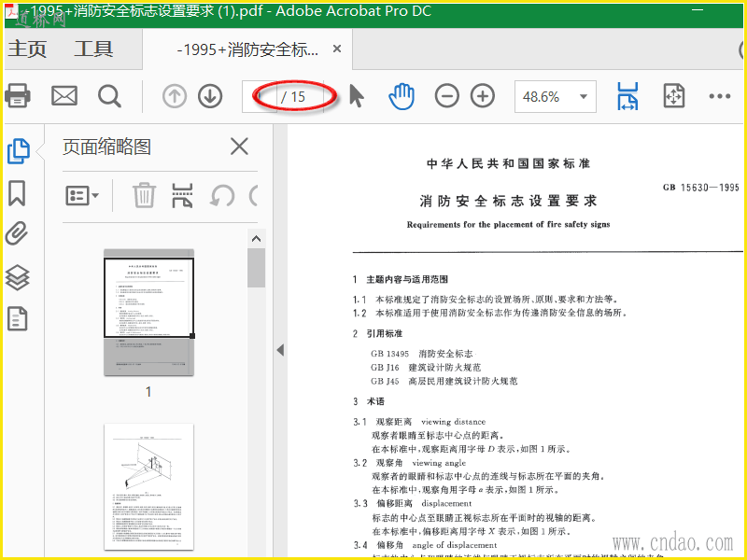Image resolution: width=747 pixels, height=560 pixels.
Task: Click heading '2 引用标准'
Action: click(377, 333)
